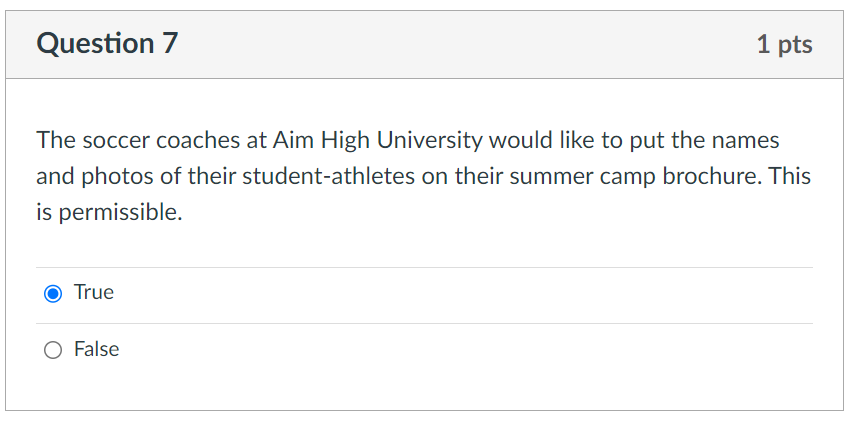Click blank space in the True answer row

(450, 294)
